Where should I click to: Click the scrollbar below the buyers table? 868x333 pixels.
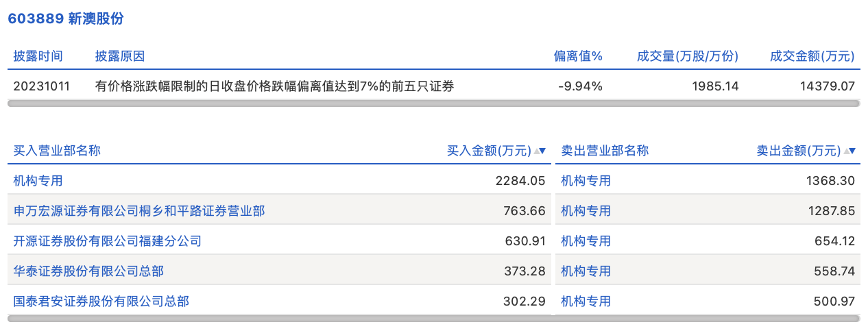279,319
